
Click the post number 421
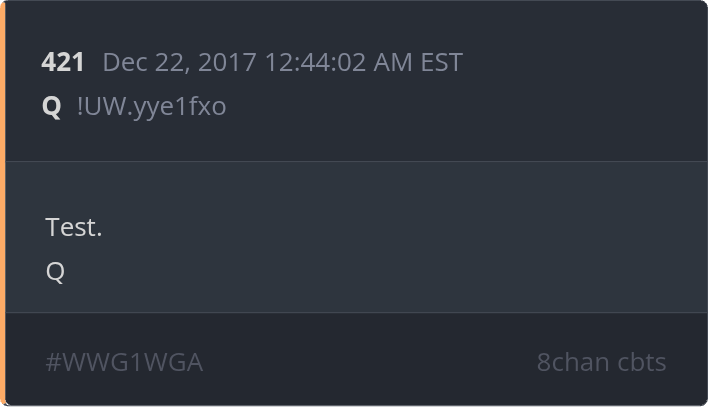tap(62, 62)
